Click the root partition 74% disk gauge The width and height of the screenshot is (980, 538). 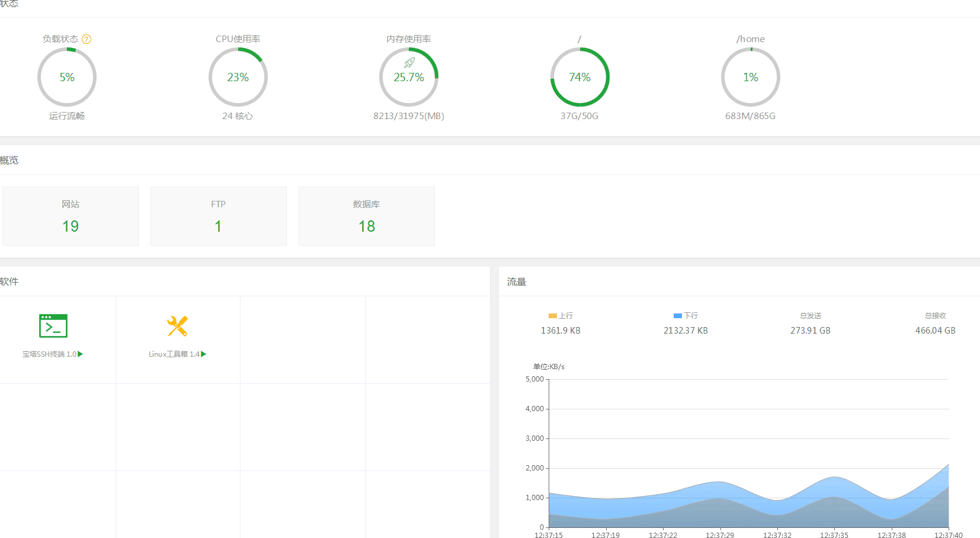point(580,77)
